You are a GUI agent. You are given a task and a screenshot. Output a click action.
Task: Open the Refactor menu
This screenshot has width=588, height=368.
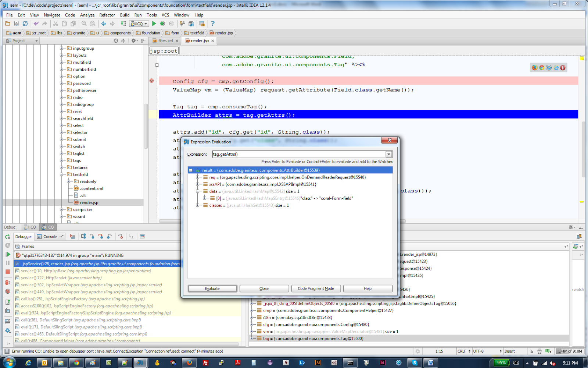(107, 15)
